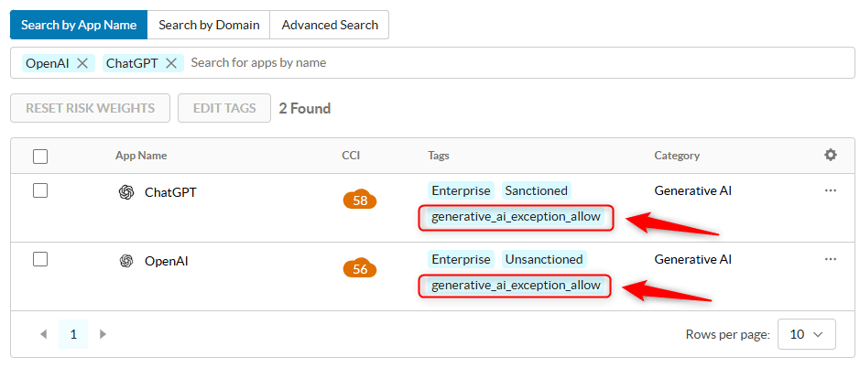860x379 pixels.
Task: Select page 1 in pagination
Action: pos(73,334)
